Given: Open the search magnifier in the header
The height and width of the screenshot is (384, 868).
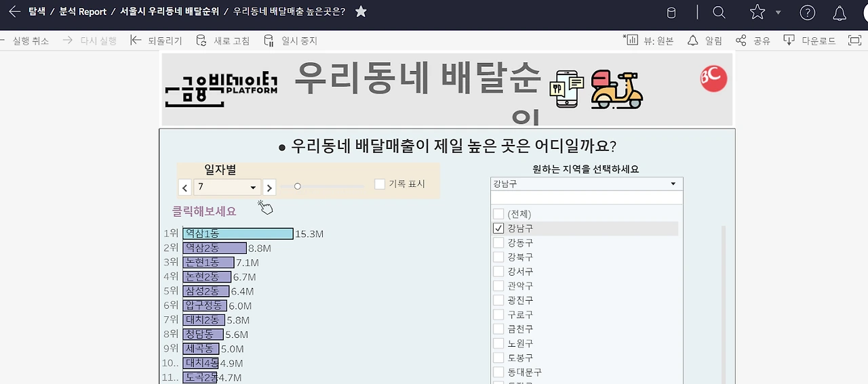Looking at the screenshot, I should pyautogui.click(x=719, y=12).
